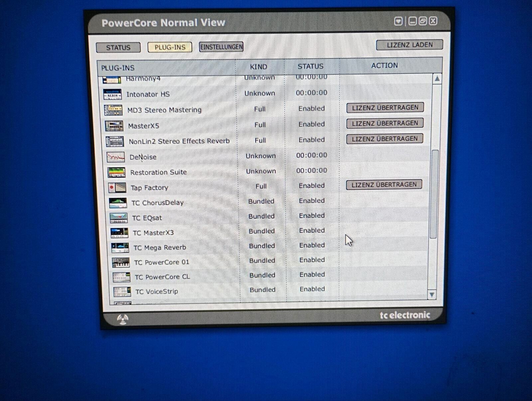The height and width of the screenshot is (401, 532).
Task: Select the DeNoise plug-in icon
Action: click(x=116, y=157)
